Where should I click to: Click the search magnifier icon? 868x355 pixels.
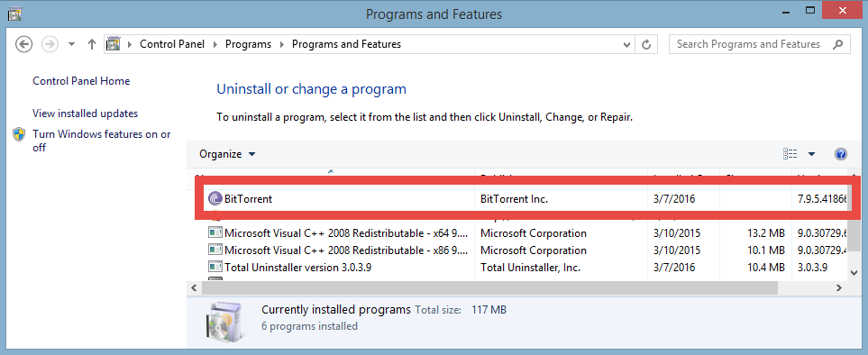(x=838, y=44)
